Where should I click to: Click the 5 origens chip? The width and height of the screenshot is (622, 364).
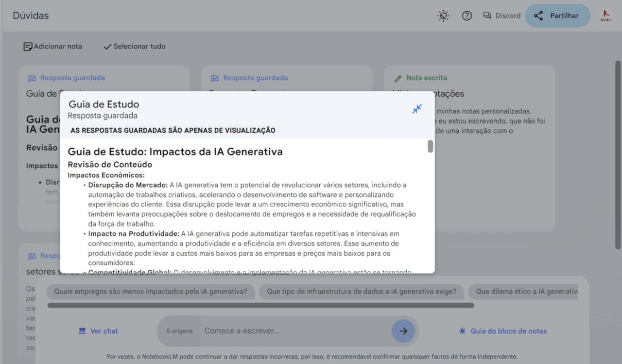179,331
